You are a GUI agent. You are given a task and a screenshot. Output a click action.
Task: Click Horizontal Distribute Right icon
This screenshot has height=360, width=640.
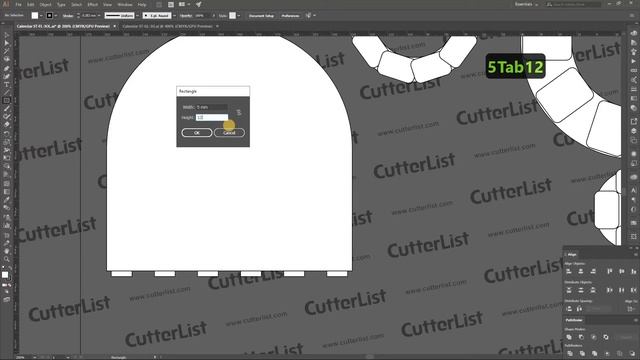(x=633, y=290)
